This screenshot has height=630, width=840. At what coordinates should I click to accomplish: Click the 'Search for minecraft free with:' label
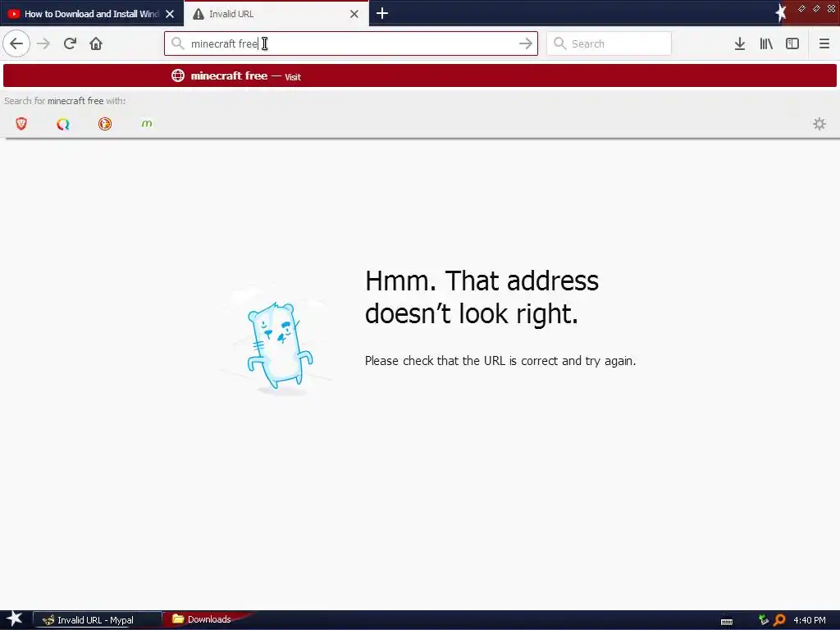tap(65, 101)
